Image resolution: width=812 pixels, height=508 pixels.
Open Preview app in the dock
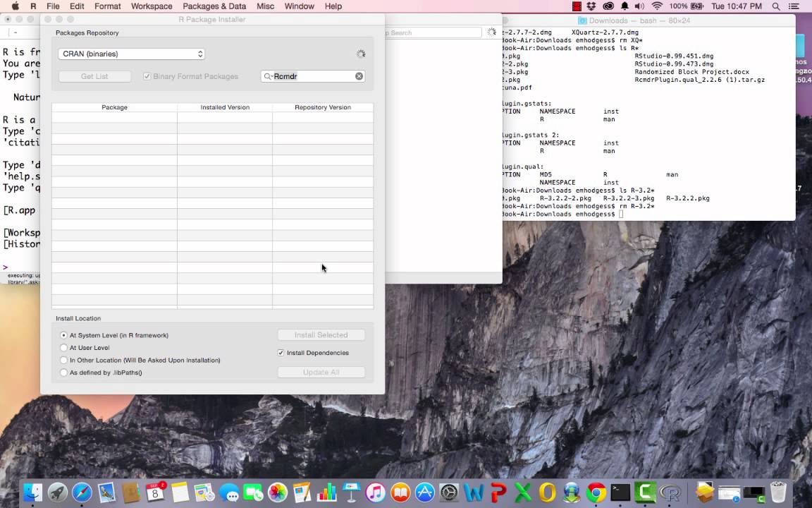pyautogui.click(x=106, y=492)
